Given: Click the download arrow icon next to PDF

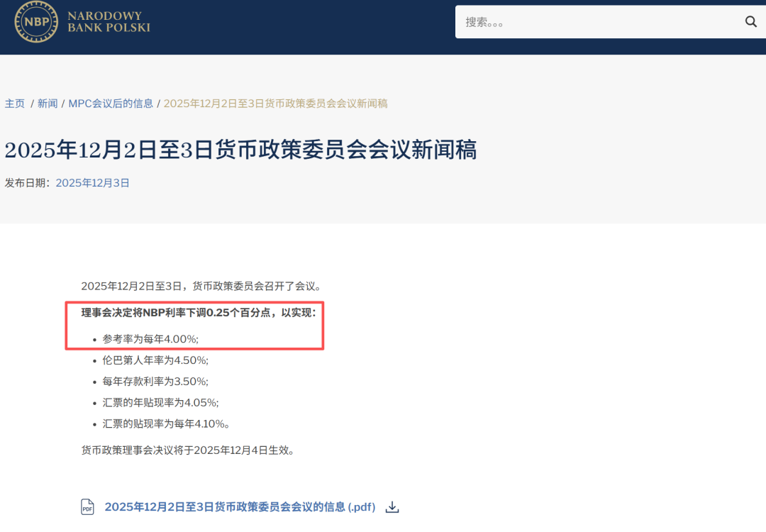Looking at the screenshot, I should click(392, 506).
